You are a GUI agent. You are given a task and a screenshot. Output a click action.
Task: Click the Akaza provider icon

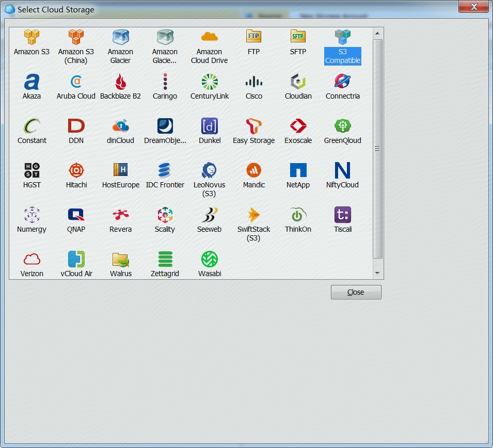[x=32, y=82]
